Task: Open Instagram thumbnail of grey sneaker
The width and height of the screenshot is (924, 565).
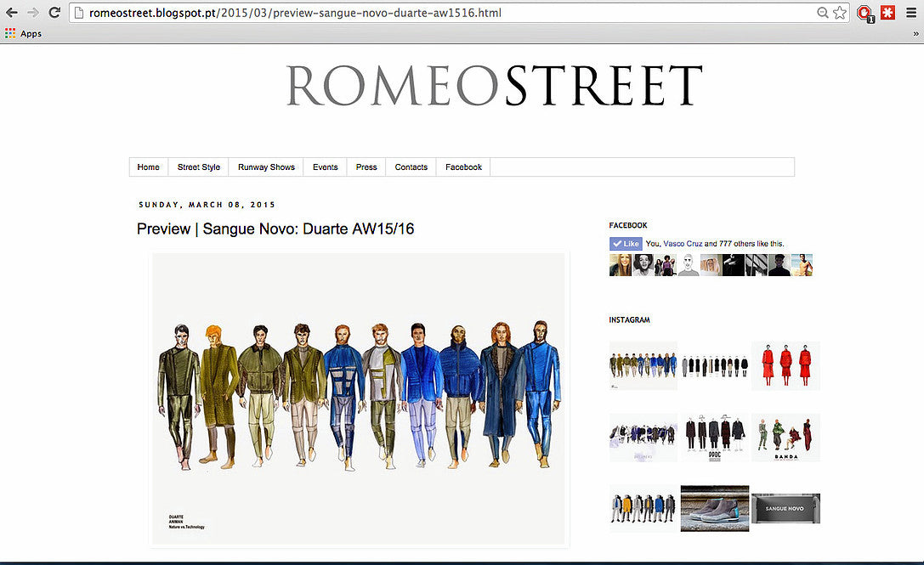Action: tap(715, 508)
